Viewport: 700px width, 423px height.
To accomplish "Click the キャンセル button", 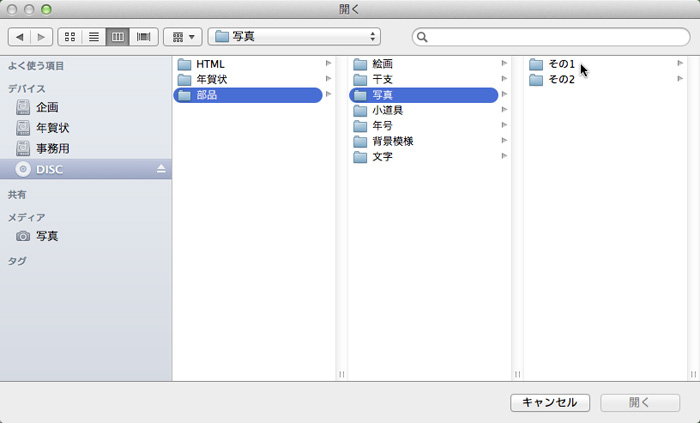I will click(x=551, y=402).
